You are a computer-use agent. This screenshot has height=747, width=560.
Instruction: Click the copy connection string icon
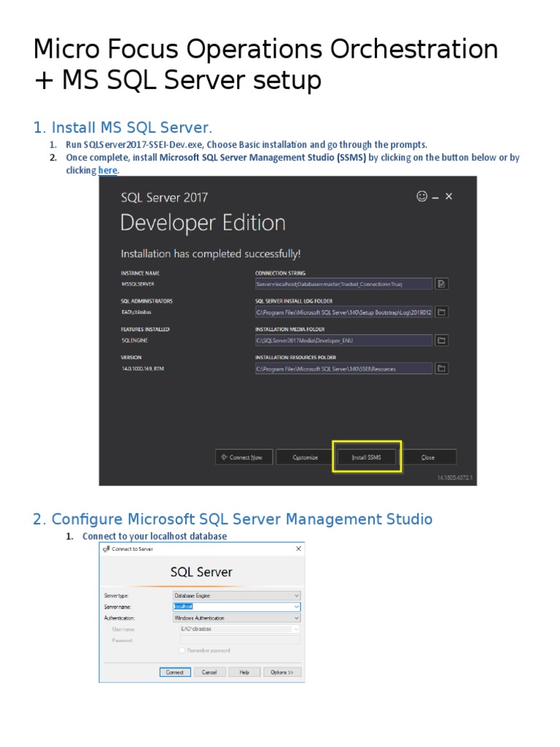tap(442, 284)
